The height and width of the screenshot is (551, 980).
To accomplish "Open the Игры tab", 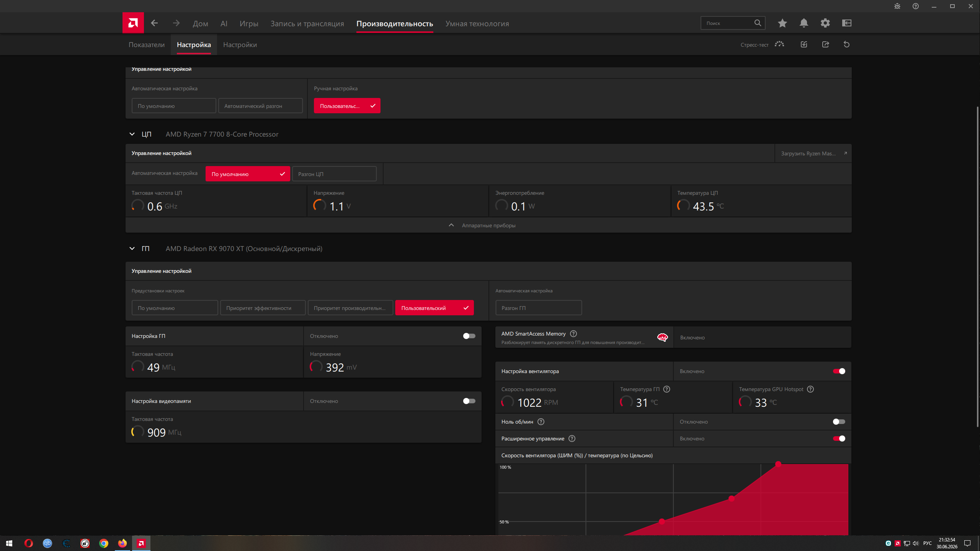I will pos(249,23).
